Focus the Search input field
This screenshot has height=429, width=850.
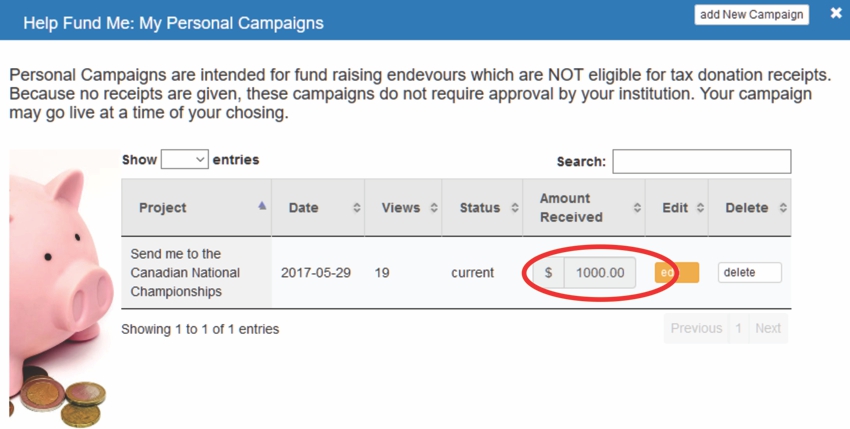pyautogui.click(x=701, y=162)
